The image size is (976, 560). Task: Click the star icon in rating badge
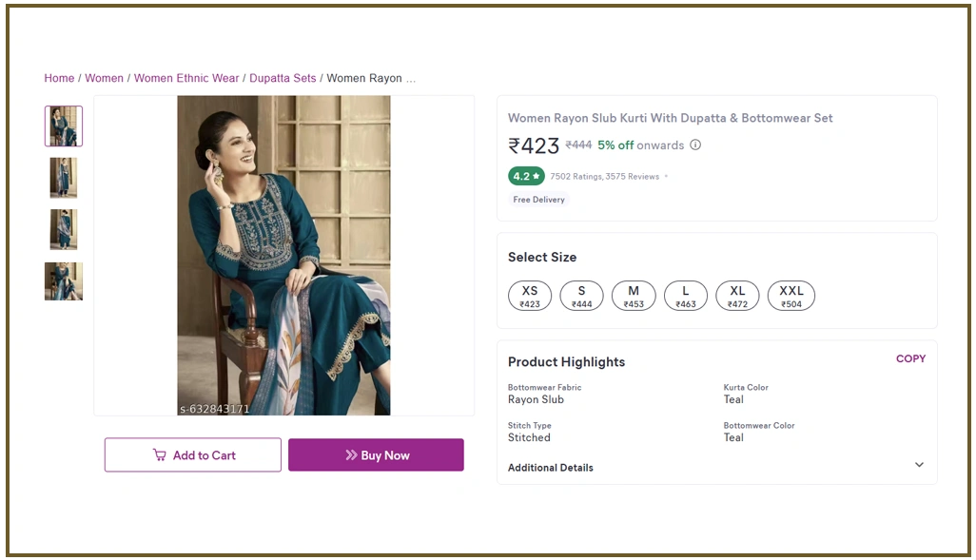tap(537, 176)
